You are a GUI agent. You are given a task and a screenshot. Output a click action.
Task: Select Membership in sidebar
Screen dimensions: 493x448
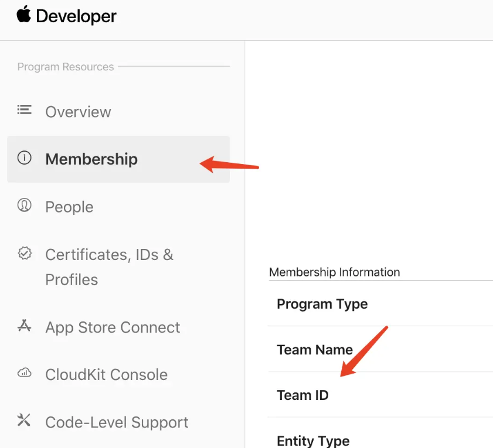118,159
